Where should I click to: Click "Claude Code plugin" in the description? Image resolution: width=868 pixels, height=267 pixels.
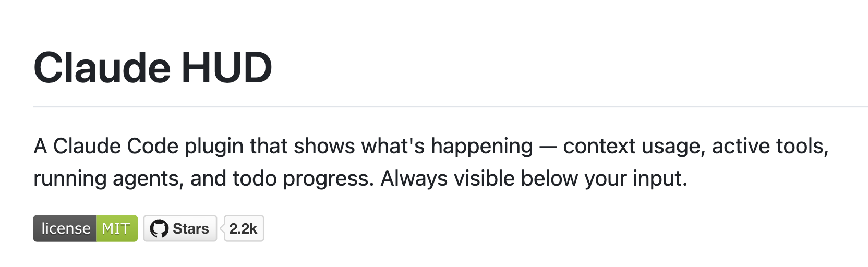pos(149,146)
